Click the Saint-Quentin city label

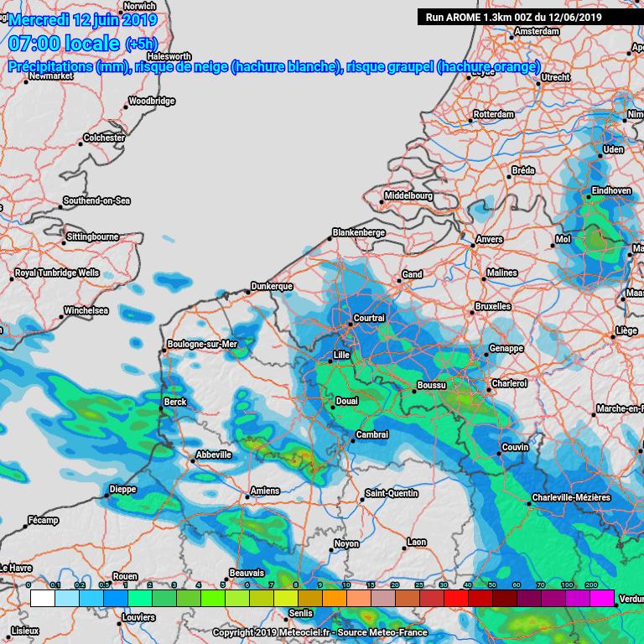[392, 493]
